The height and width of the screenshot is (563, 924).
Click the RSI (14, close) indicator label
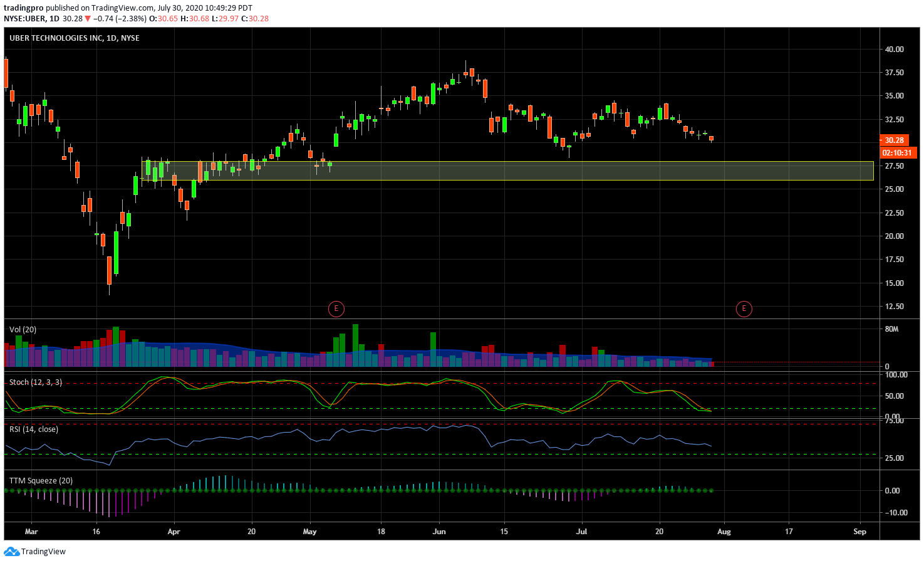click(34, 429)
